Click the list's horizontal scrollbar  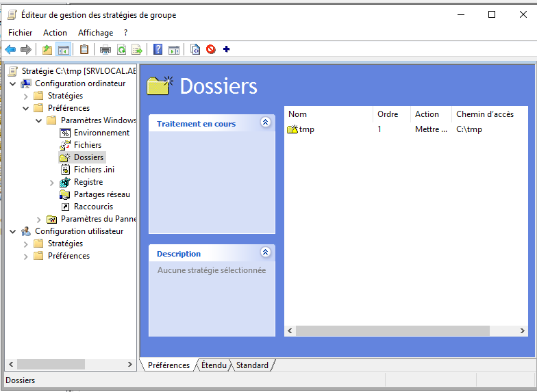[392, 330]
